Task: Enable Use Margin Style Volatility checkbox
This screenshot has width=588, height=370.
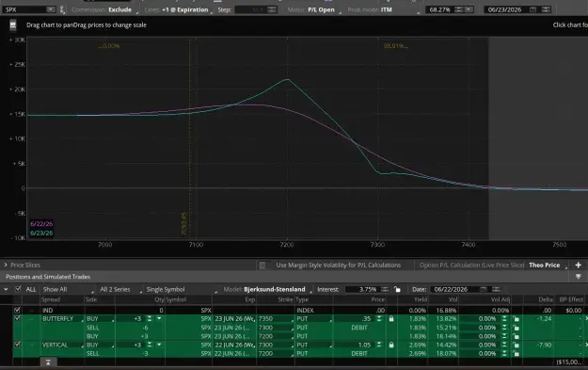Action: click(x=262, y=265)
